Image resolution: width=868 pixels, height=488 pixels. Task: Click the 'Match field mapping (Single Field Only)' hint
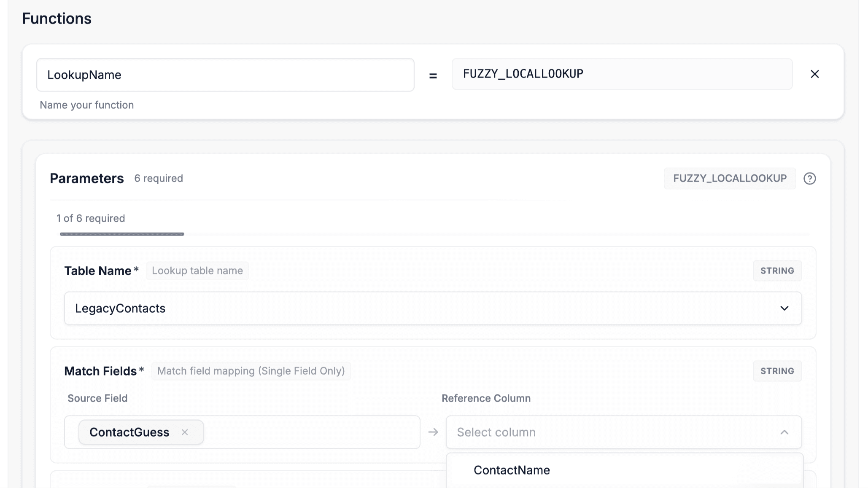tap(251, 371)
